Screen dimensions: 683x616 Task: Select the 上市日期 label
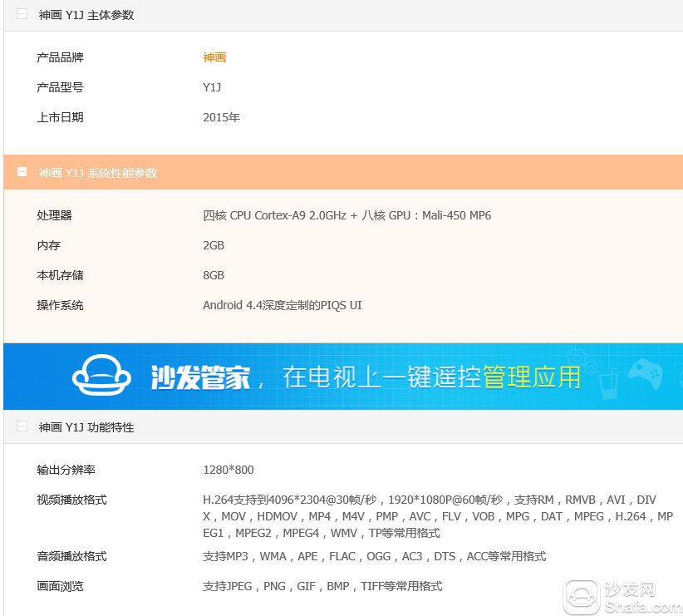click(x=60, y=118)
